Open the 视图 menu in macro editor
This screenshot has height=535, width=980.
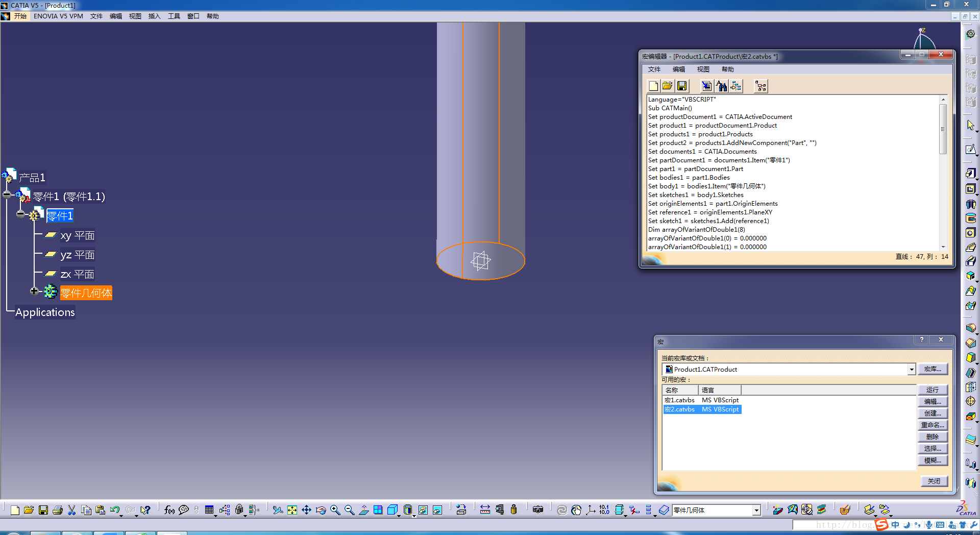703,69
